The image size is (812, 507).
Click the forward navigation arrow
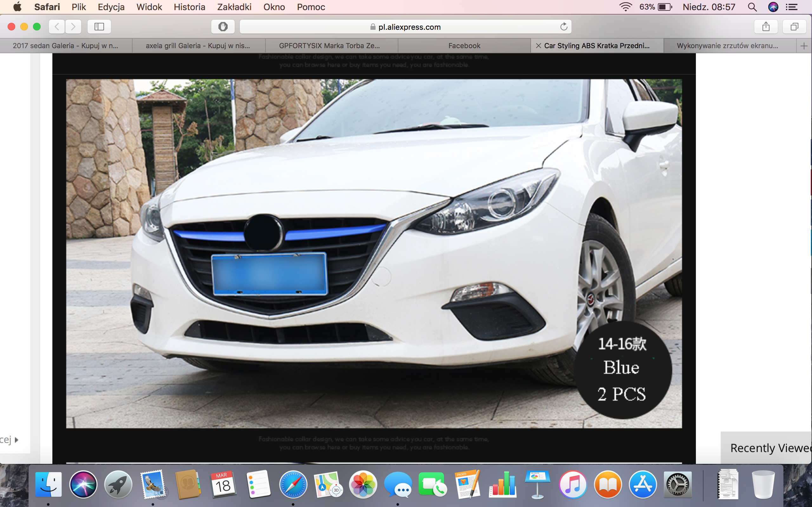(x=73, y=27)
